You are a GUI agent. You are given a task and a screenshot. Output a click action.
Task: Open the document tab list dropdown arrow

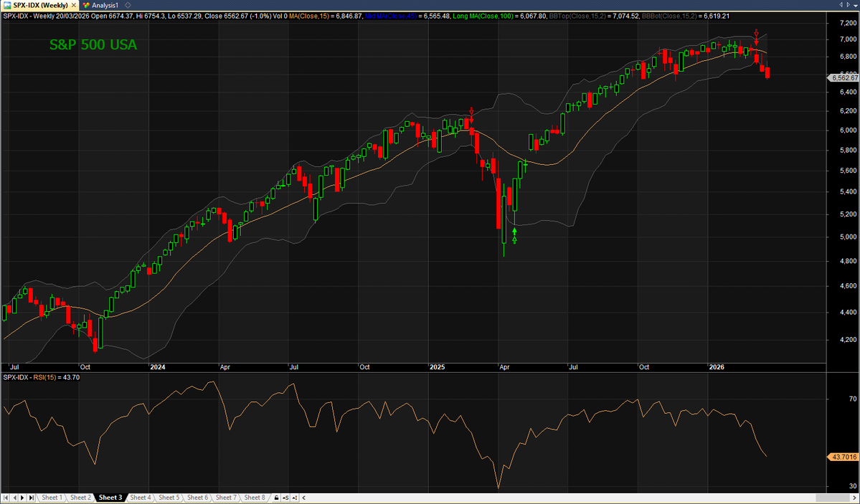(856, 6)
